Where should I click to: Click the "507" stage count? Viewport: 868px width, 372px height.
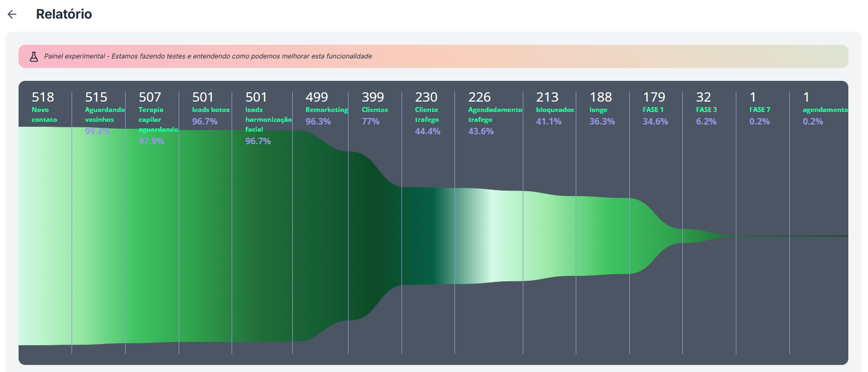pyautogui.click(x=150, y=97)
